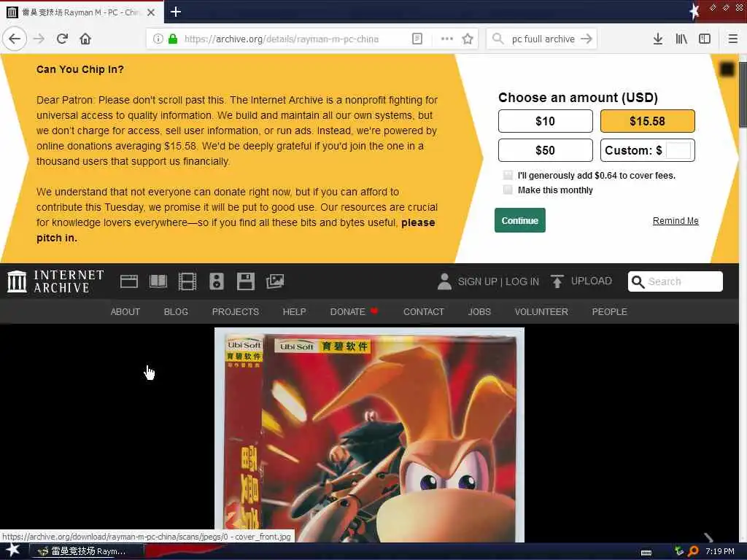Click the Remind Me link
Screen dimensions: 747x560
pyautogui.click(x=676, y=220)
